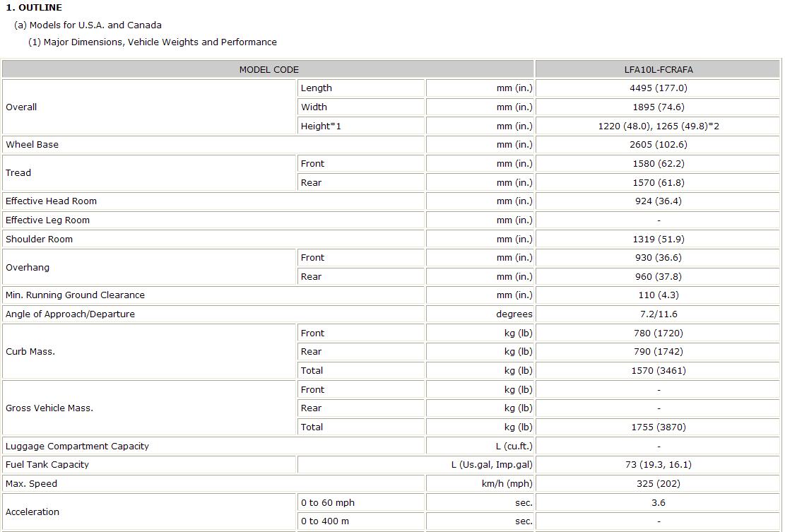Click the LFA10L-FCRAFA column header
This screenshot has width=785, height=532.
[659, 69]
